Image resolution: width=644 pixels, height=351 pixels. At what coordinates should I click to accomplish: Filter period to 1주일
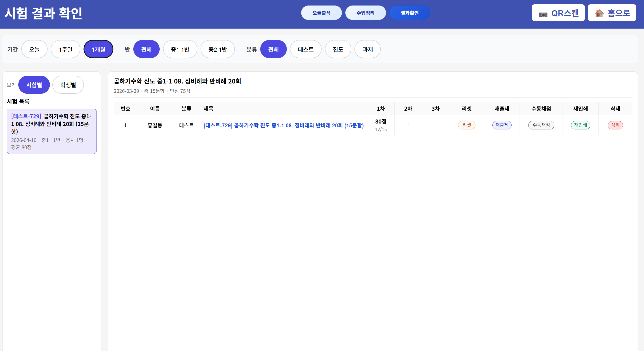65,49
